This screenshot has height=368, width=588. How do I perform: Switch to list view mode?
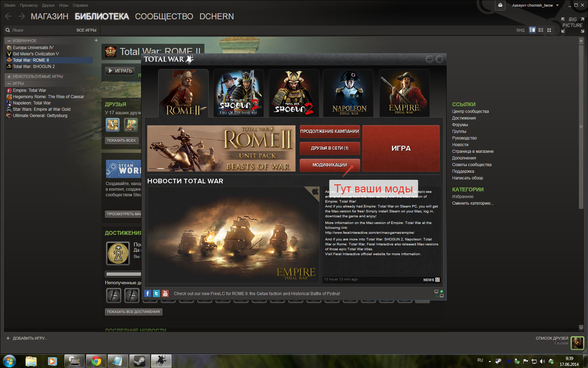click(541, 30)
